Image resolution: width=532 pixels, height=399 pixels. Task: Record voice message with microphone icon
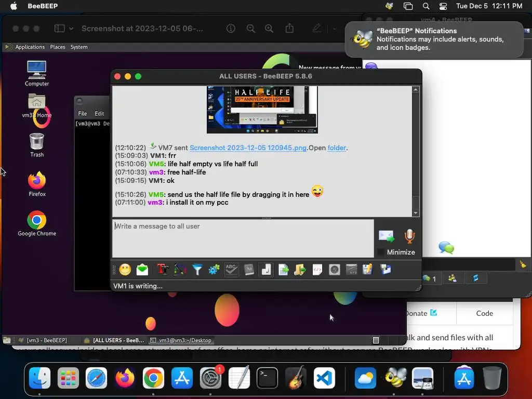pos(409,236)
